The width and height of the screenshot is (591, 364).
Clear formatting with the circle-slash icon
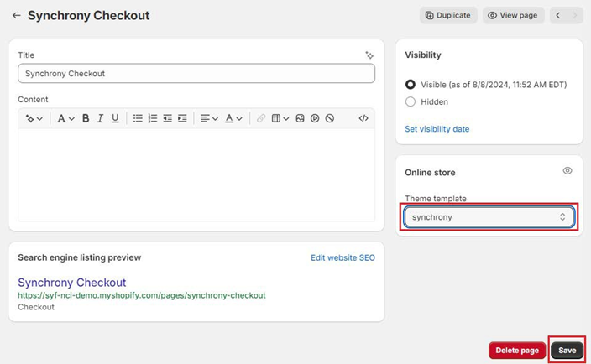coord(330,118)
